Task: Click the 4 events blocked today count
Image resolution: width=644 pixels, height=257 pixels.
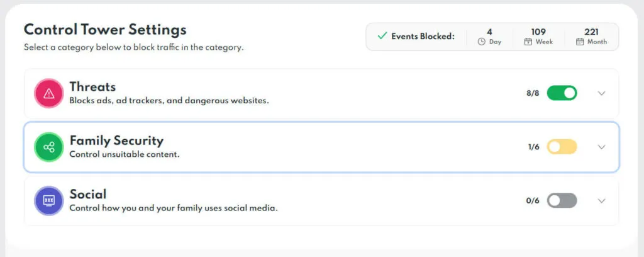Action: 489,31
